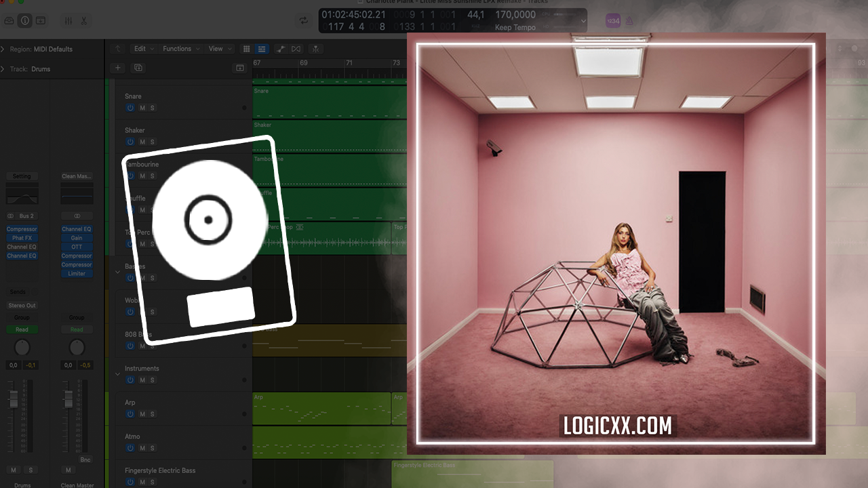
Task: Click the tempo value 170,0000
Action: coord(515,15)
